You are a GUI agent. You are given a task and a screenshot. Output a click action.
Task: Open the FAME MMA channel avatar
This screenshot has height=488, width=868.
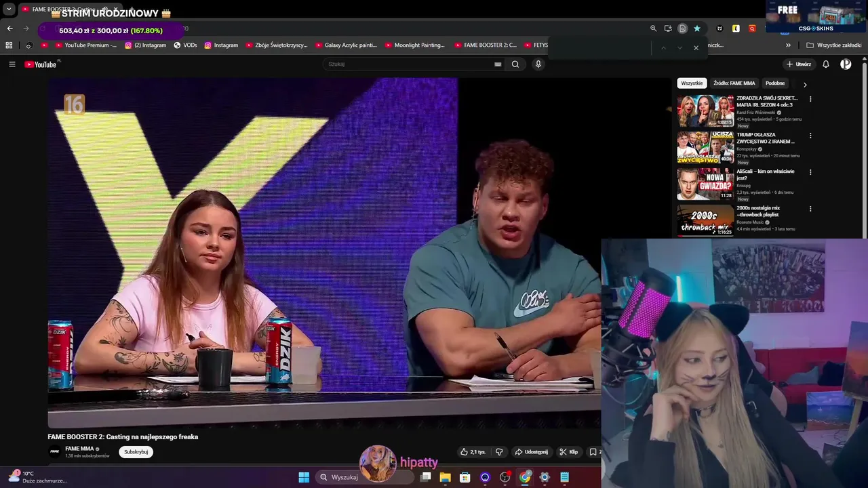pos(54,451)
